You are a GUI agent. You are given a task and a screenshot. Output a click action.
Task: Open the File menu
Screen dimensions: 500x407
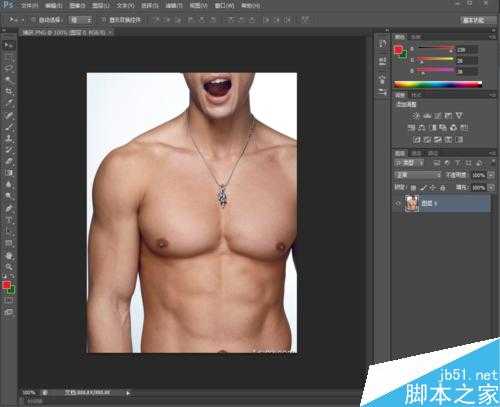tap(30, 6)
